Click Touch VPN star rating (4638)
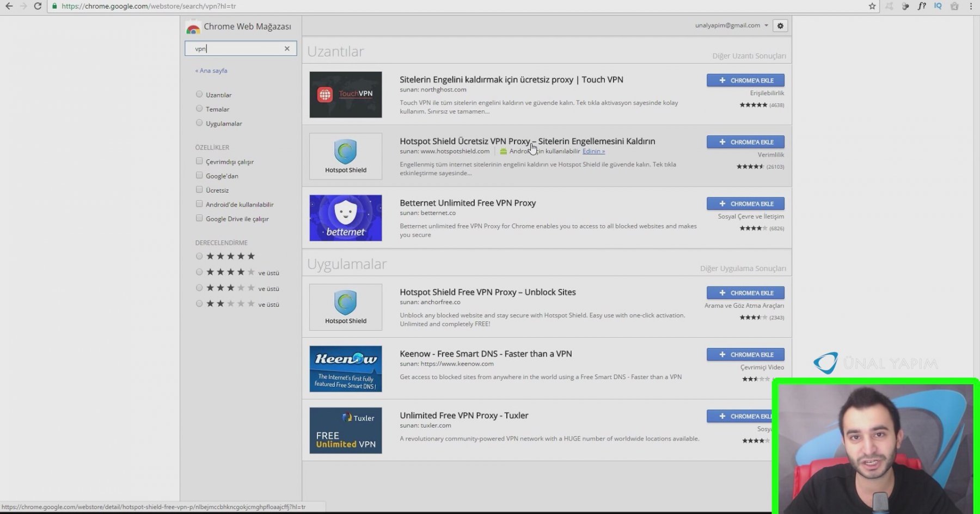980x514 pixels. click(762, 105)
